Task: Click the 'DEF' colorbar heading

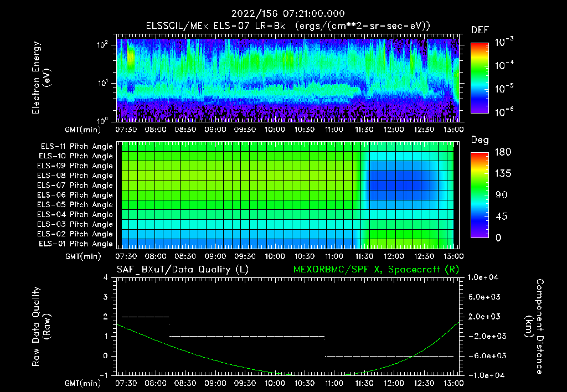Action: (480, 30)
